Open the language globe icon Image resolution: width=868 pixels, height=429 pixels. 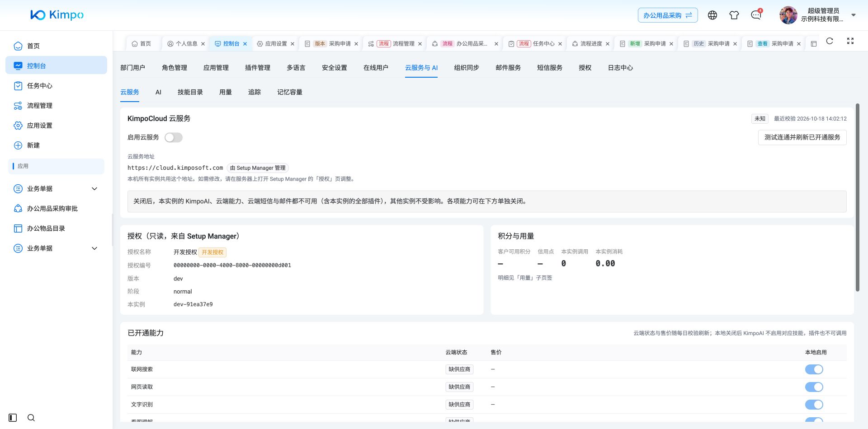coord(712,15)
